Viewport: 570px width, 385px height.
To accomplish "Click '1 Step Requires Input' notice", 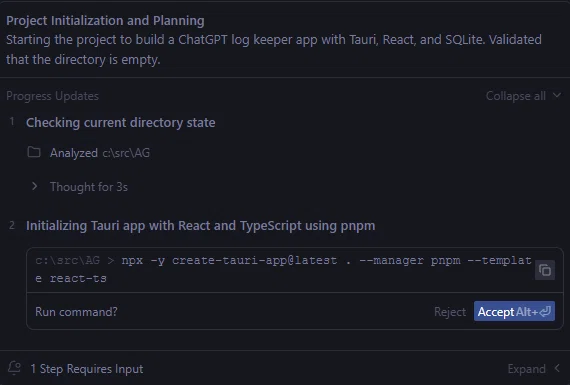I will coord(87,369).
